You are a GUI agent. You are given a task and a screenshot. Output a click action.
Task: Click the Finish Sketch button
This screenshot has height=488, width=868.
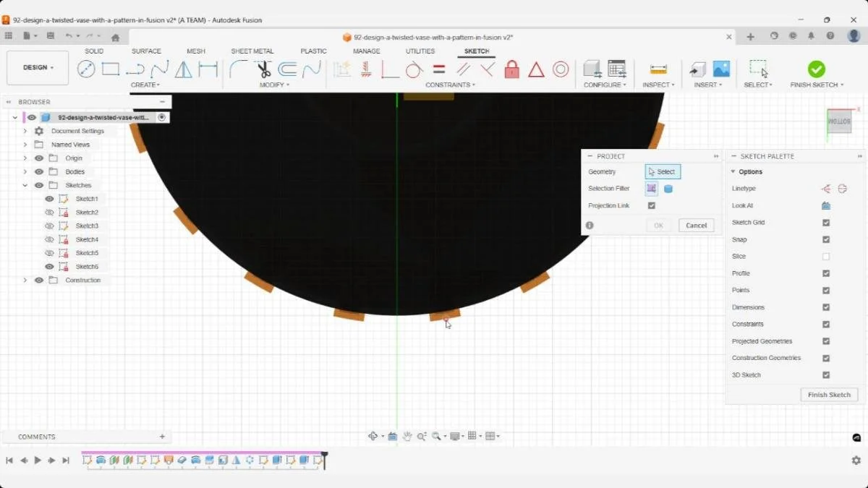[x=829, y=394]
